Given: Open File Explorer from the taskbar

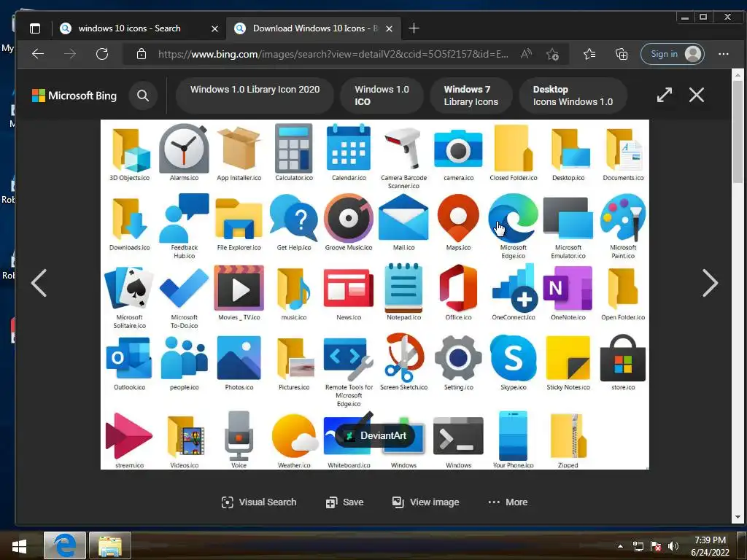Looking at the screenshot, I should click(110, 545).
